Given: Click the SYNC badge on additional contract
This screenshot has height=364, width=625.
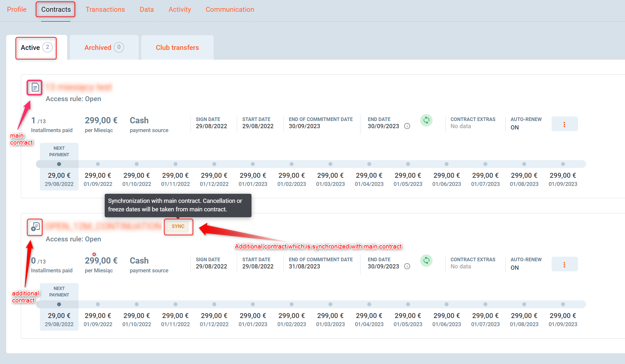Looking at the screenshot, I should pyautogui.click(x=178, y=226).
